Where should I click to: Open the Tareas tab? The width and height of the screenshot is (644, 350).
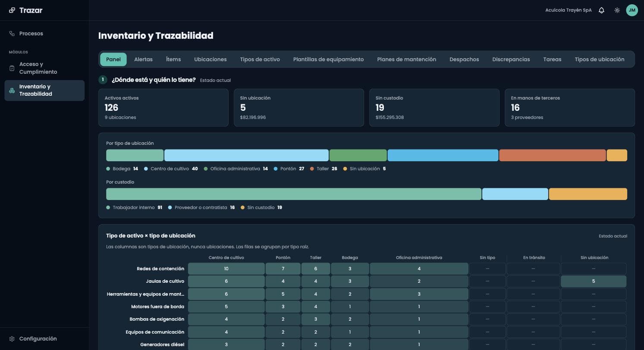(x=552, y=59)
